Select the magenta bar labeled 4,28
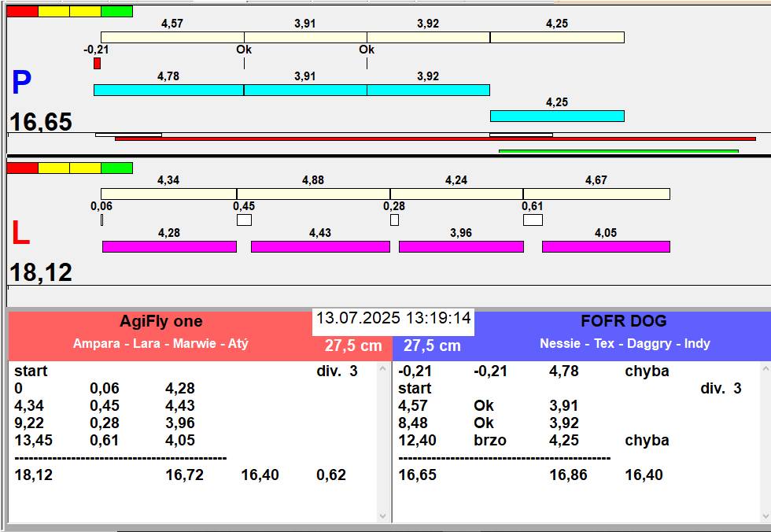This screenshot has height=532, width=771. 169,247
